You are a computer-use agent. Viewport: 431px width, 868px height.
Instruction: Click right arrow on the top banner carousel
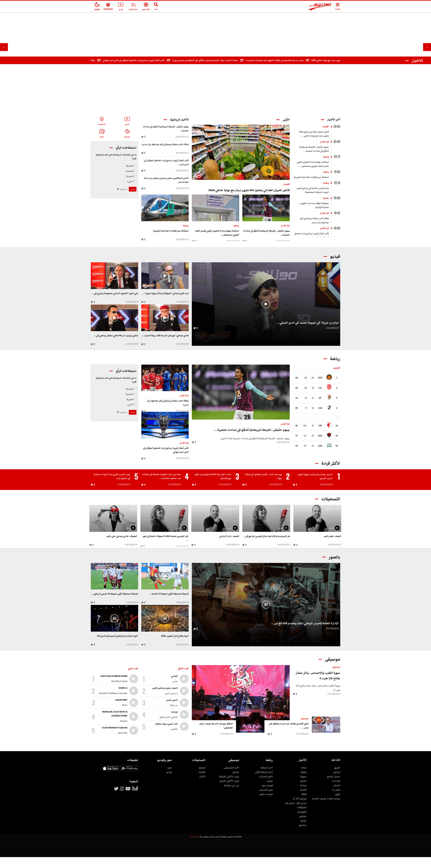pos(427,47)
